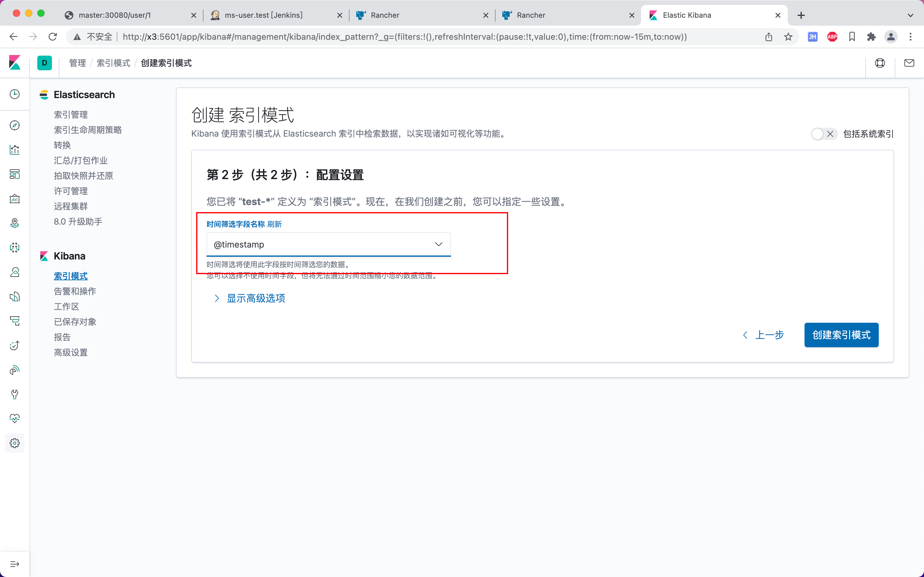Open Management gear icon in sidebar

click(14, 443)
